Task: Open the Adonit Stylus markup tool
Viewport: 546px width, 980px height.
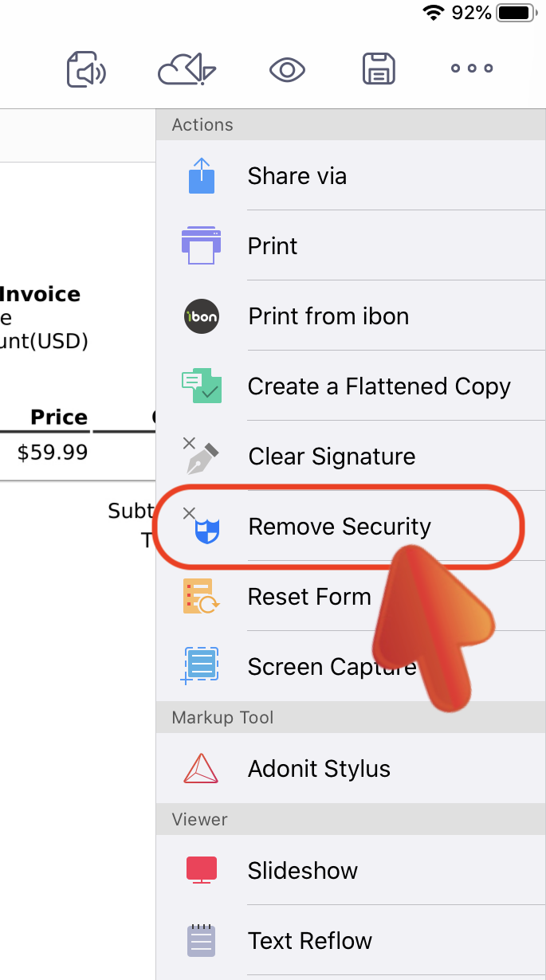Action: [351, 768]
